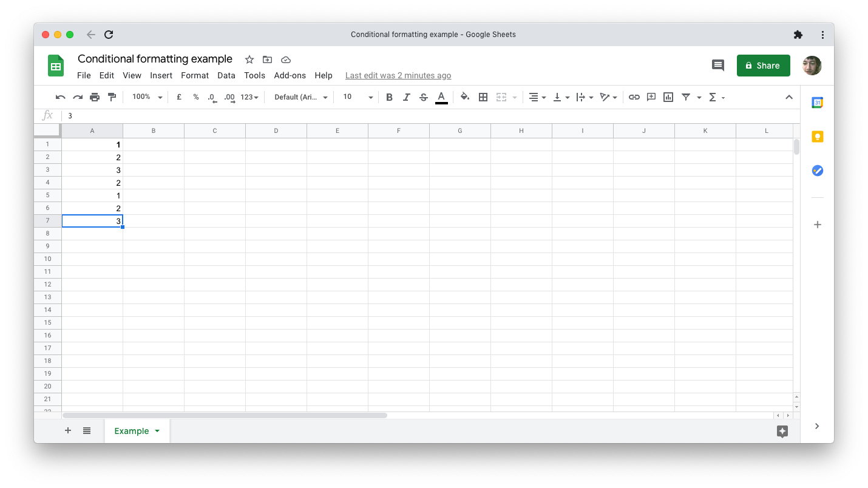Screen dimensions: 868x488
Task: Open the View menu
Action: tap(132, 75)
